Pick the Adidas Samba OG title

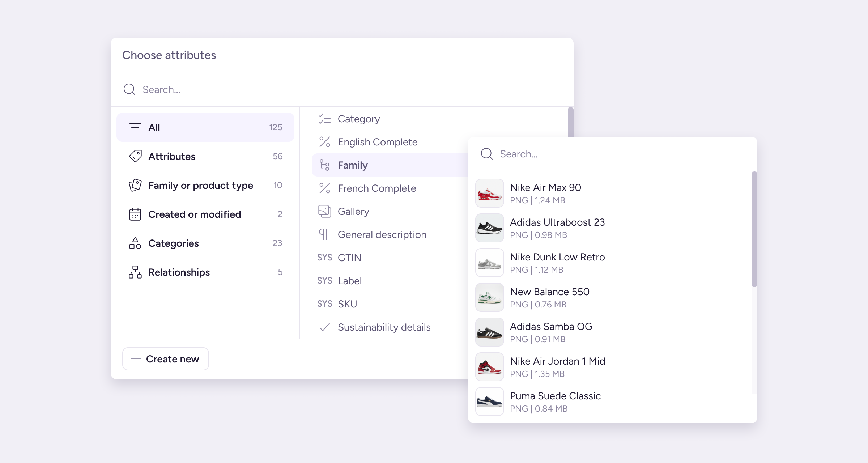[x=551, y=326]
